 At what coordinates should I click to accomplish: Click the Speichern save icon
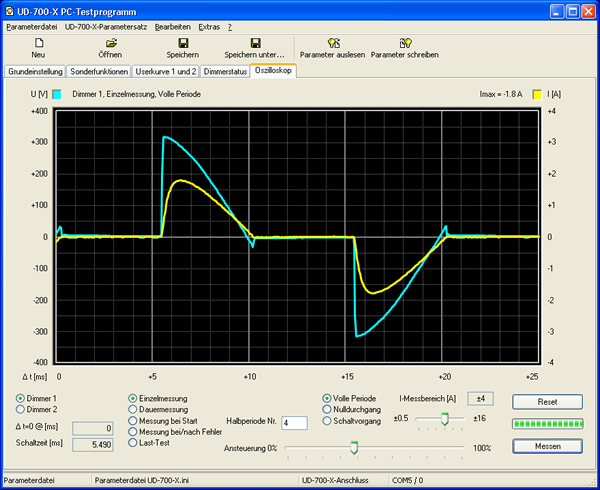[183, 43]
